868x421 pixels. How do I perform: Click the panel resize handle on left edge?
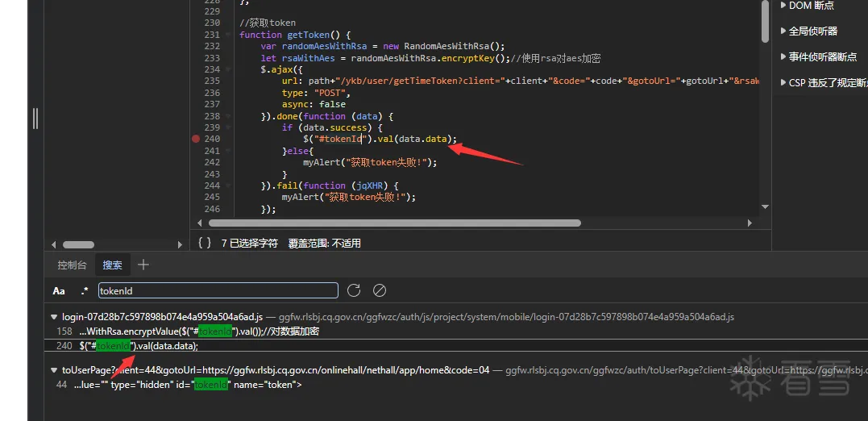click(x=35, y=118)
